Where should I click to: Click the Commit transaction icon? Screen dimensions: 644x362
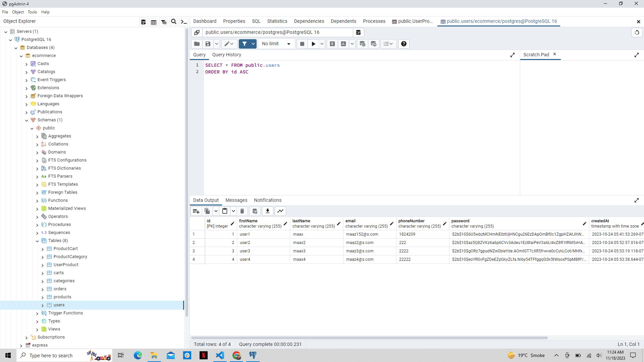click(362, 44)
